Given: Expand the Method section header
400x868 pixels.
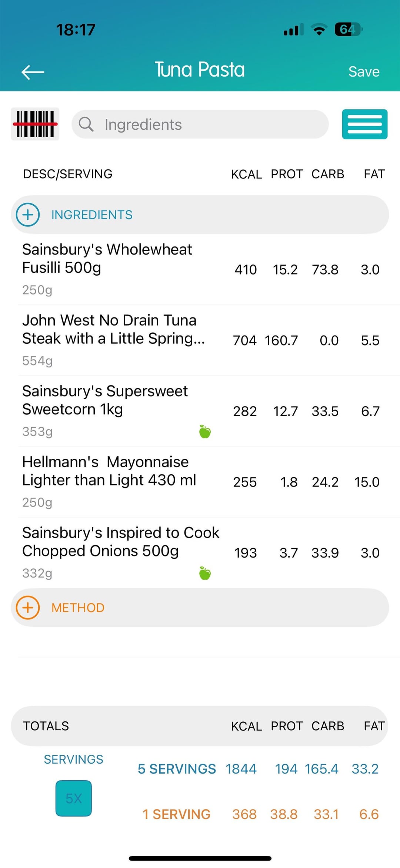Looking at the screenshot, I should pyautogui.click(x=200, y=608).
